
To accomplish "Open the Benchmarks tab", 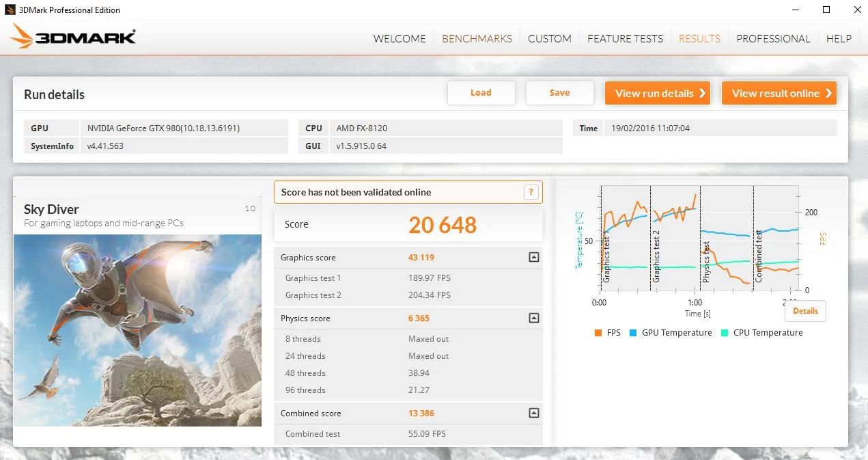I will [x=477, y=38].
